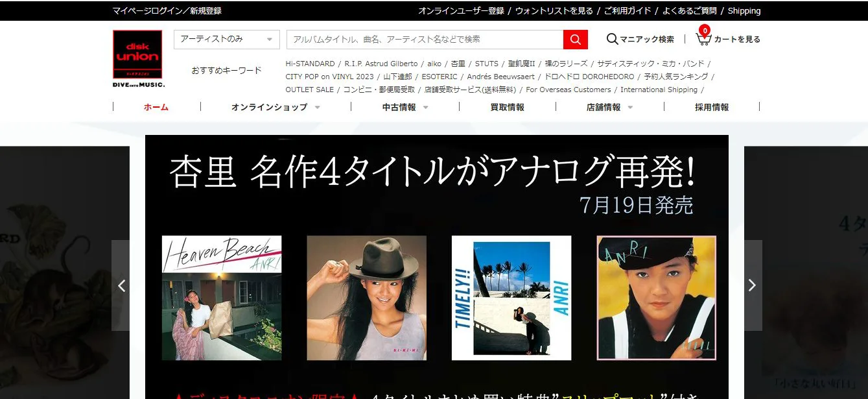This screenshot has width=868, height=399.
Task: Click the Heaven Beach album cover
Action: [222, 298]
